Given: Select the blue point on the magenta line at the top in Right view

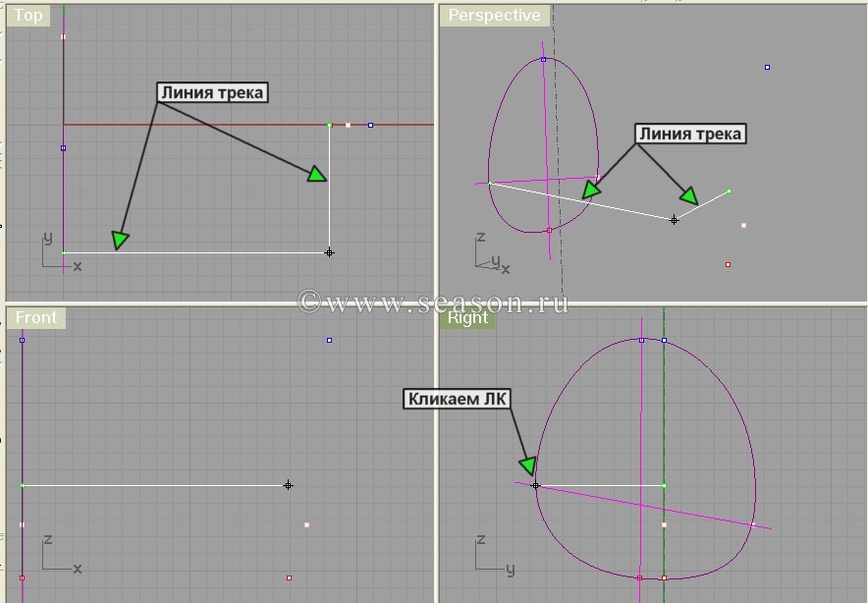Looking at the screenshot, I should point(641,340).
